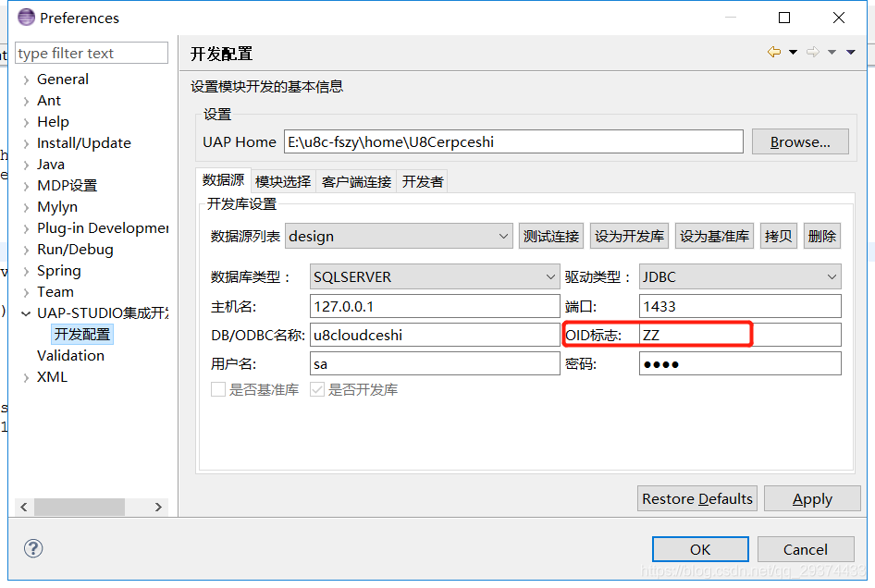Image resolution: width=875 pixels, height=588 pixels.
Task: Click the 设为开发库 button
Action: (629, 236)
